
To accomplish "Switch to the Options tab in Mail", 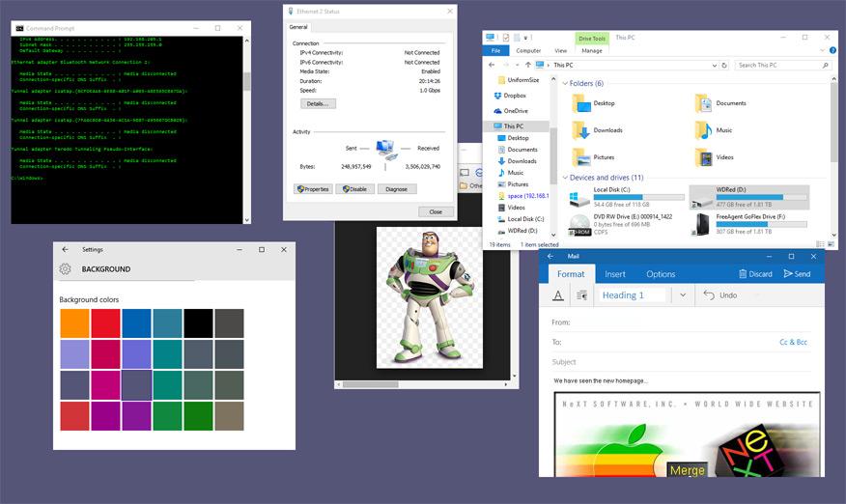I will [661, 274].
